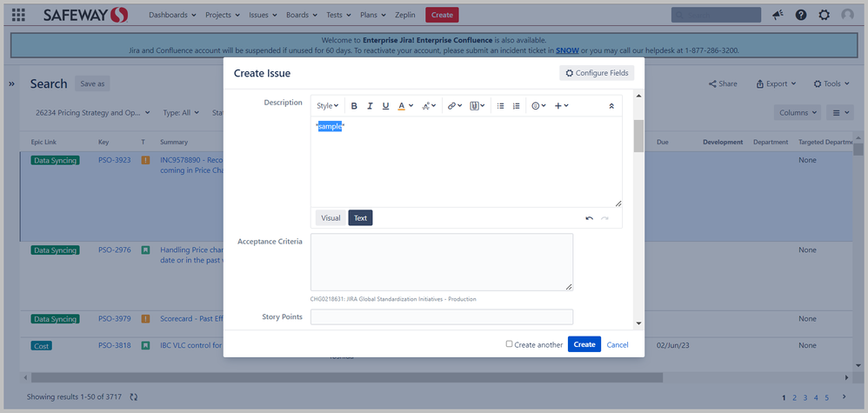868x413 pixels.
Task: Click the Safeway logo
Action: (86, 15)
